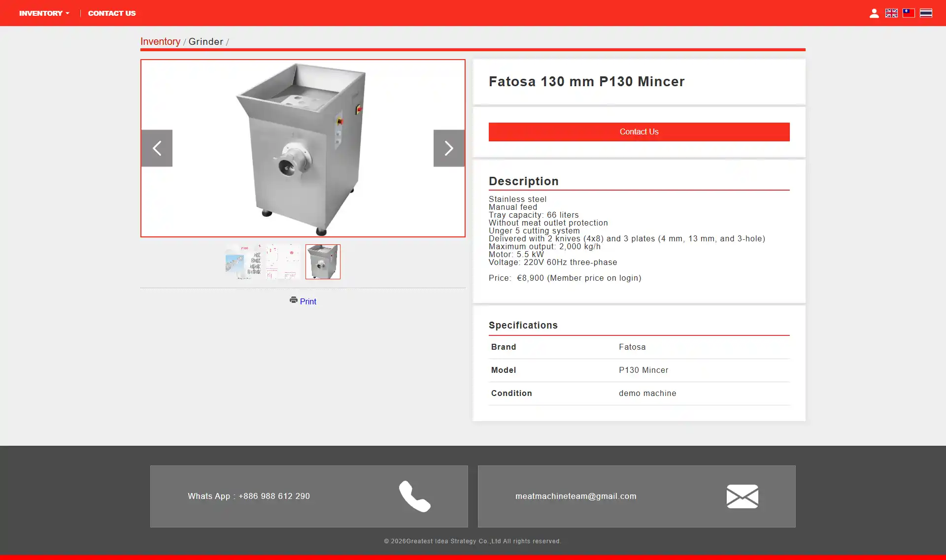Click the 'Stainless steel' description line

point(517,199)
